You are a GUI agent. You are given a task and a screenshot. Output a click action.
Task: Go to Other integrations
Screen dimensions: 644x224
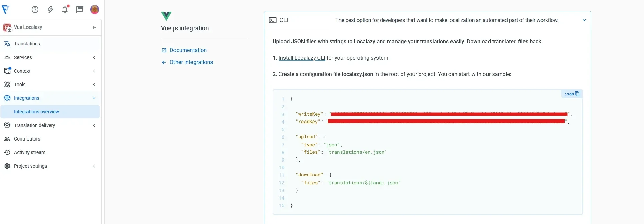coord(191,62)
